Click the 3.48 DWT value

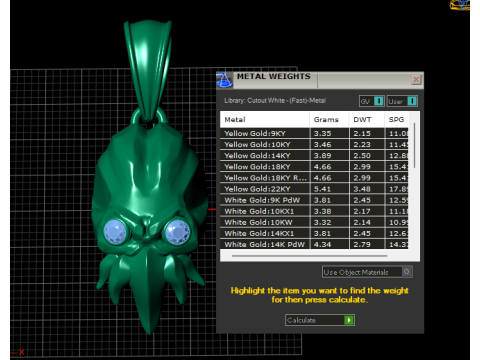pos(362,189)
